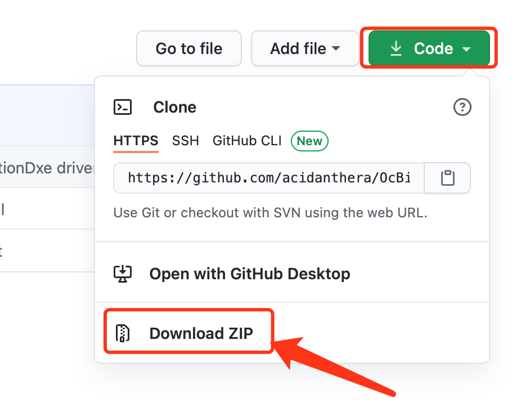512x420 pixels.
Task: Select the HTTPS clone tab
Action: 136,141
